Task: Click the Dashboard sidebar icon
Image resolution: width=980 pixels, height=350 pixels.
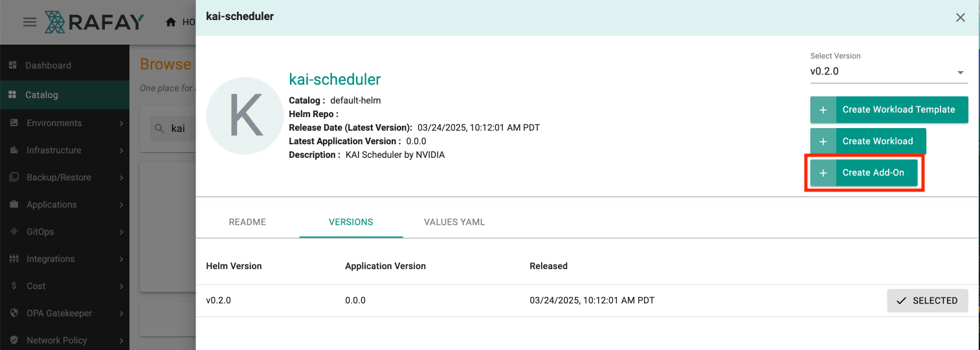Action: click(x=12, y=65)
